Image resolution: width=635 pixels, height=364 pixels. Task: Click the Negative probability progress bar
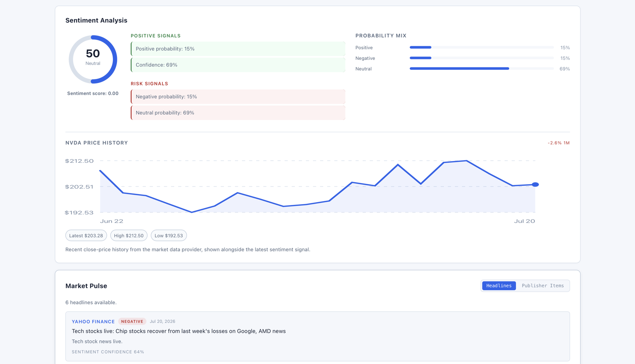click(482, 58)
